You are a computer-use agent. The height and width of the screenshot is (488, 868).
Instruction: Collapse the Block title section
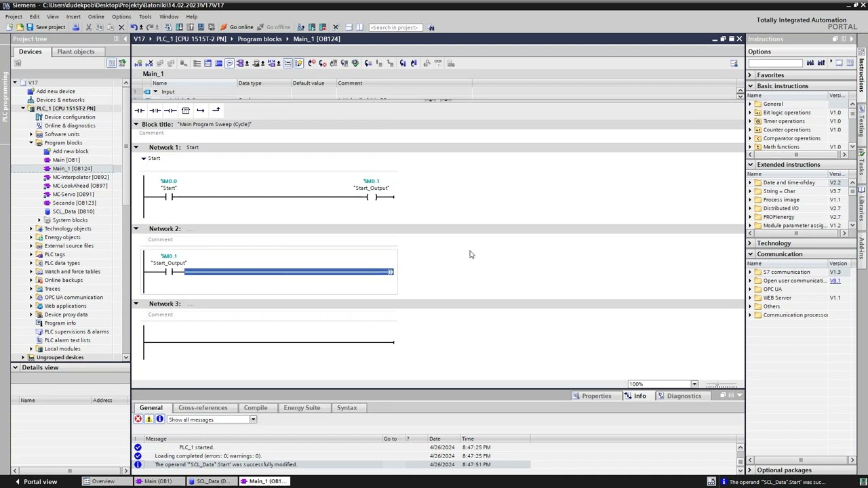pyautogui.click(x=136, y=124)
